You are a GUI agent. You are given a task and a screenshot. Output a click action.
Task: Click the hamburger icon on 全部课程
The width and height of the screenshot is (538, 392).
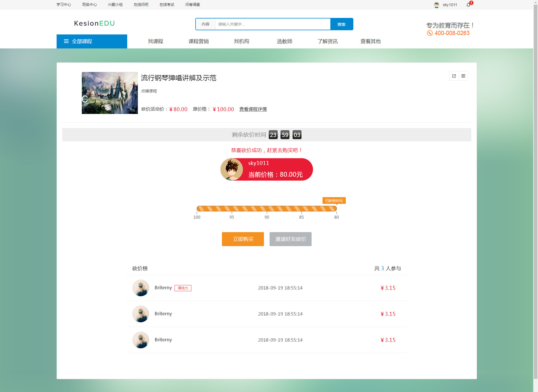[66, 41]
